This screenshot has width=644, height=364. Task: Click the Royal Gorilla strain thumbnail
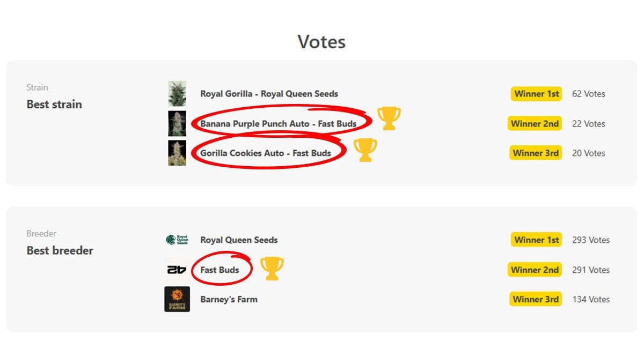pos(177,94)
